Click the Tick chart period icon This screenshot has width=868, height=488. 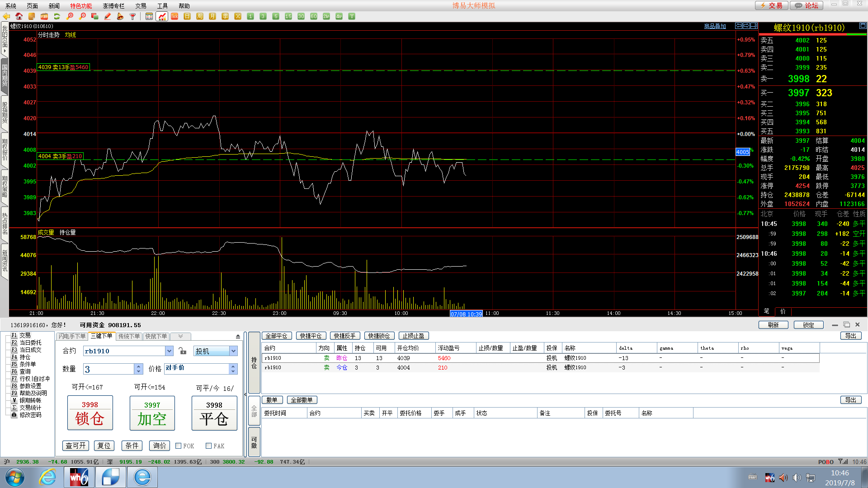point(175,16)
